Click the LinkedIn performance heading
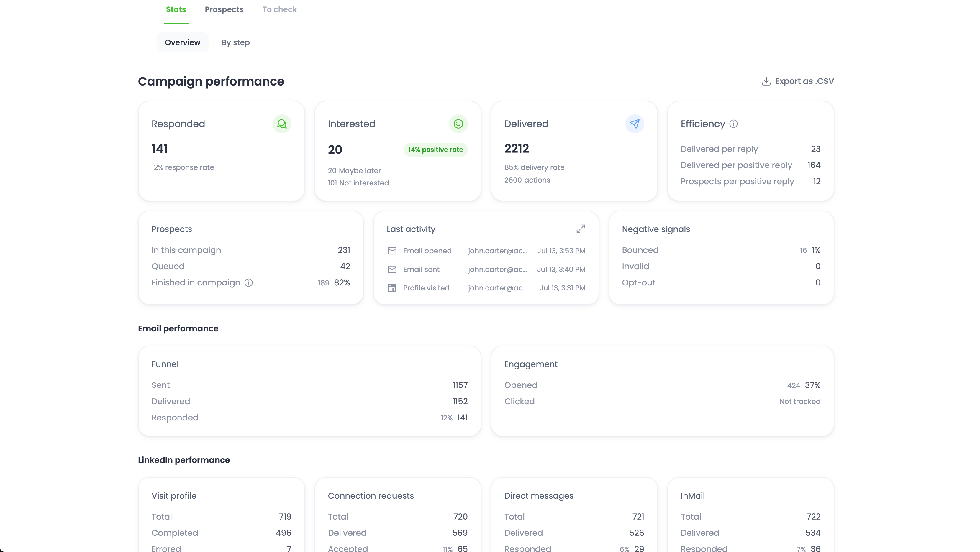The height and width of the screenshot is (552, 980). pyautogui.click(x=184, y=460)
